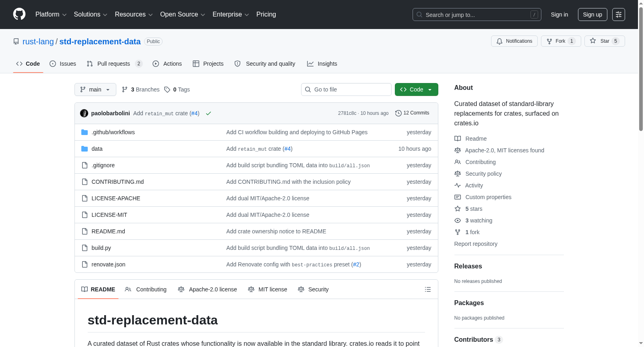
Task: Open the std-replacement-data repository name link
Action: (100, 42)
